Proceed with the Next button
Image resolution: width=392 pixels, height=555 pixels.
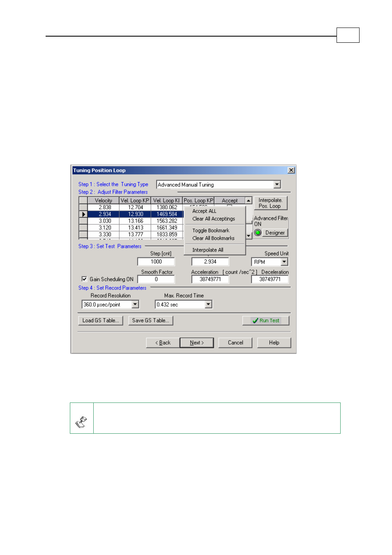[197, 342]
